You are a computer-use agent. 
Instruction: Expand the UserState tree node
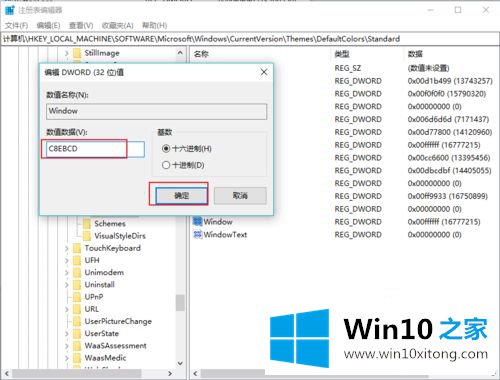[66, 333]
